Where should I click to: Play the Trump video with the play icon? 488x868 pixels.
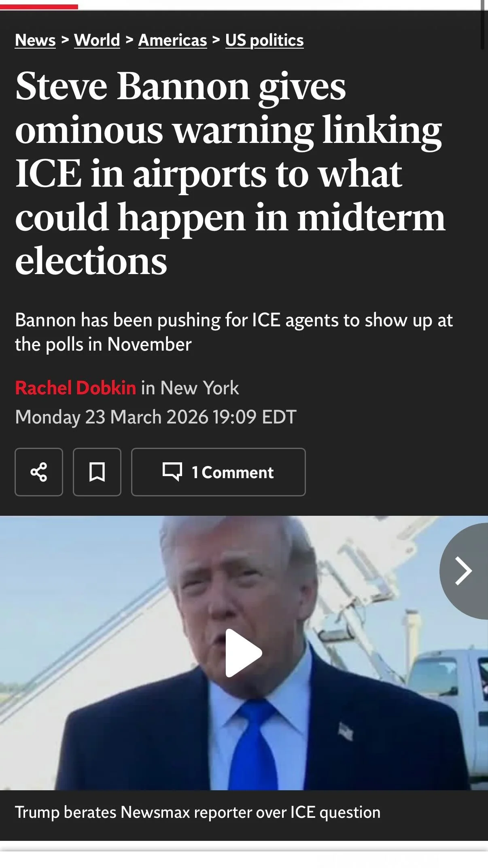pos(244,653)
